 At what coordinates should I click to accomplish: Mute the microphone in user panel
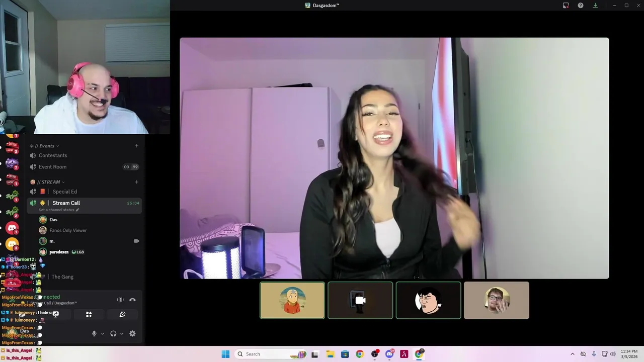click(x=94, y=333)
